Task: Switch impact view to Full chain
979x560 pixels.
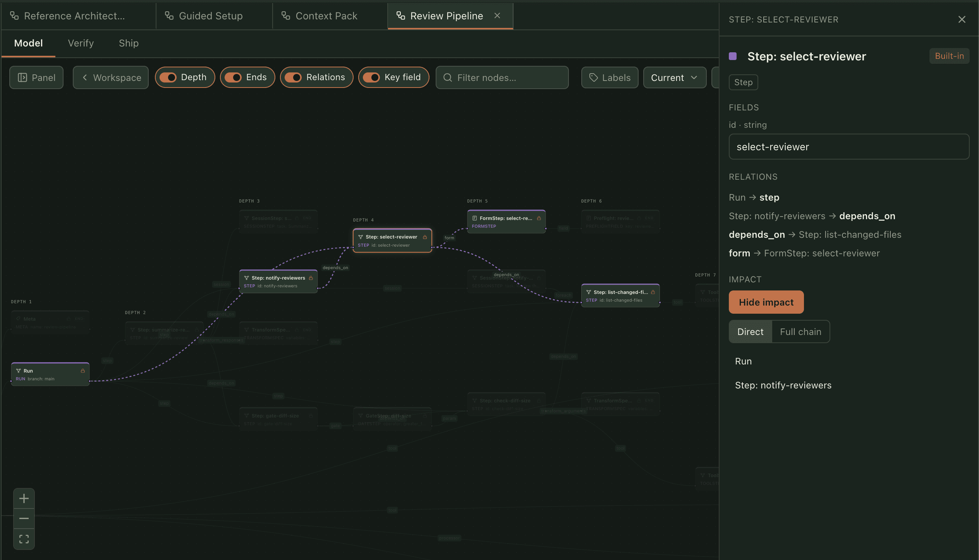Action: coord(800,332)
